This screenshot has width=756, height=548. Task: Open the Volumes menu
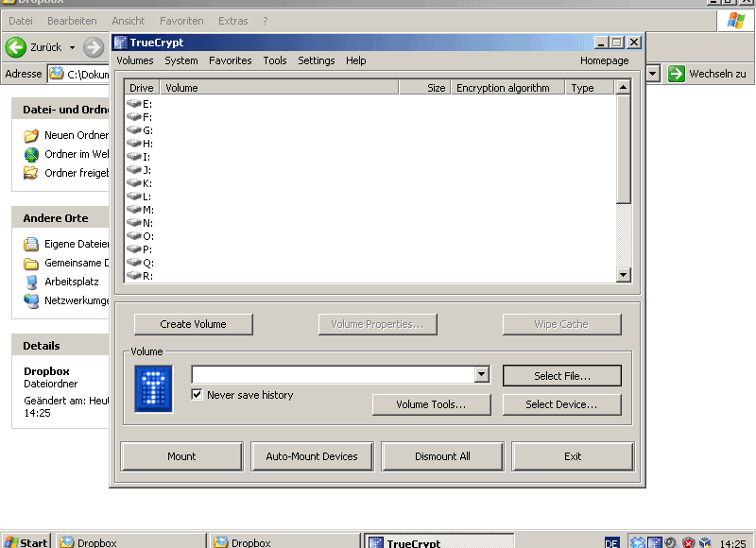click(x=135, y=60)
